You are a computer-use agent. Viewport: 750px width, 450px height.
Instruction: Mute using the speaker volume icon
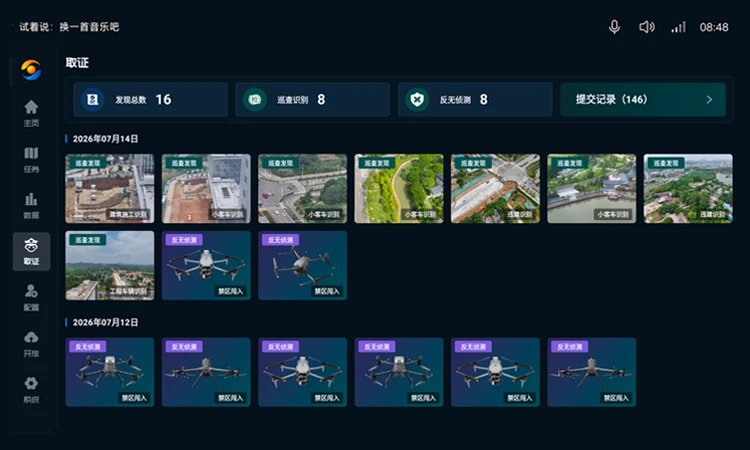click(647, 27)
